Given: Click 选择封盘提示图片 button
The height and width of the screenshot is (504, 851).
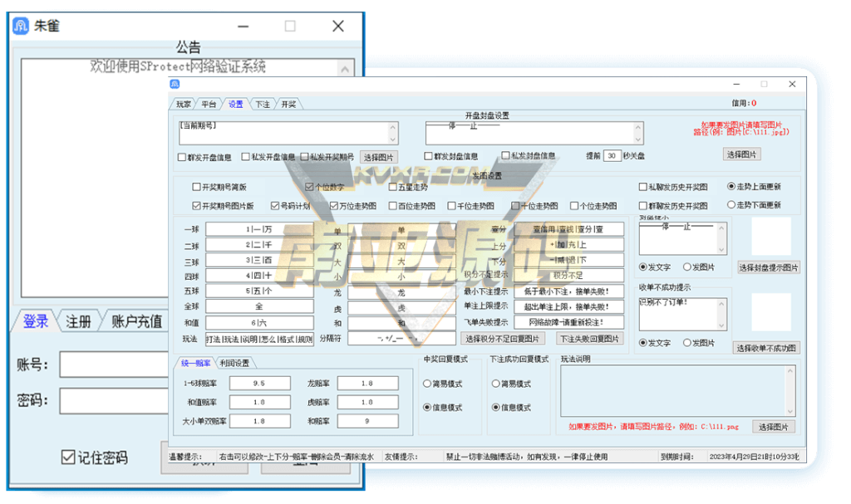Looking at the screenshot, I should (x=769, y=267).
